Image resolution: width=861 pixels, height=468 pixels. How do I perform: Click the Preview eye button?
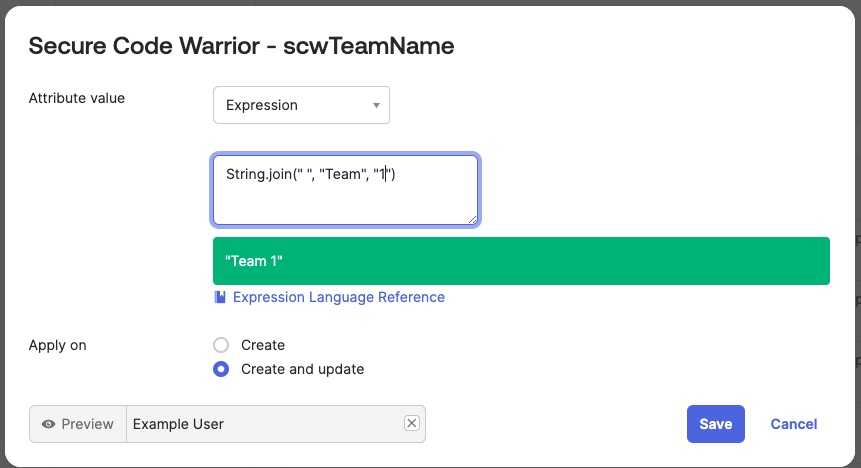78,424
